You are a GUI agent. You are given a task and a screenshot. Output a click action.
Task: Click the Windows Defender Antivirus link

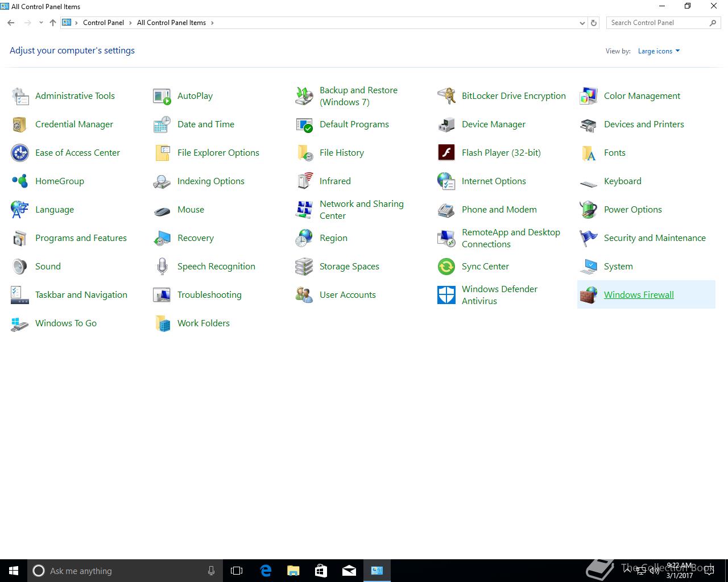(499, 295)
